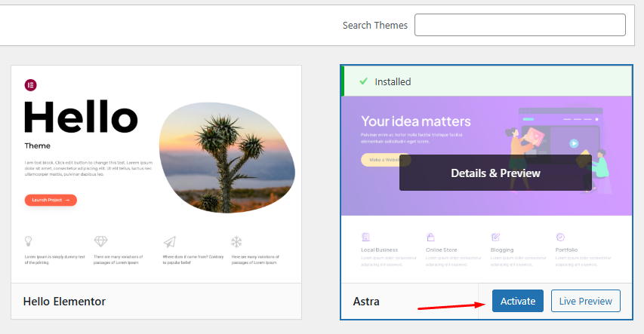Select the Hello Elementor theme name

pyautogui.click(x=64, y=302)
